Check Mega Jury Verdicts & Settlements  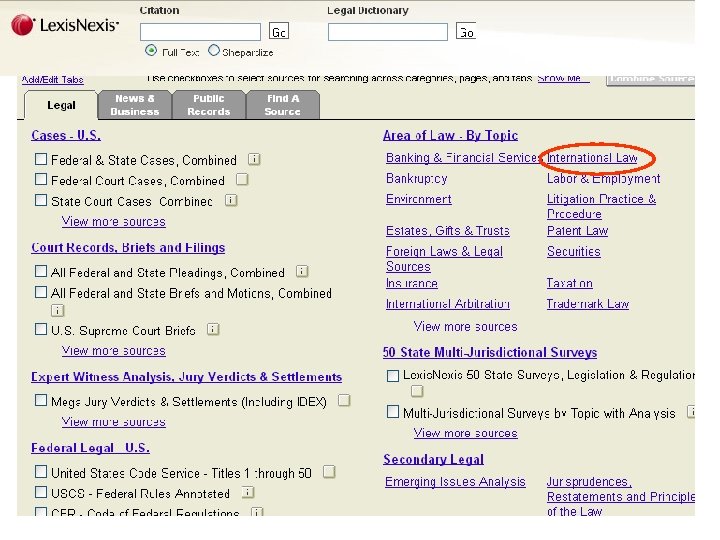pos(41,401)
